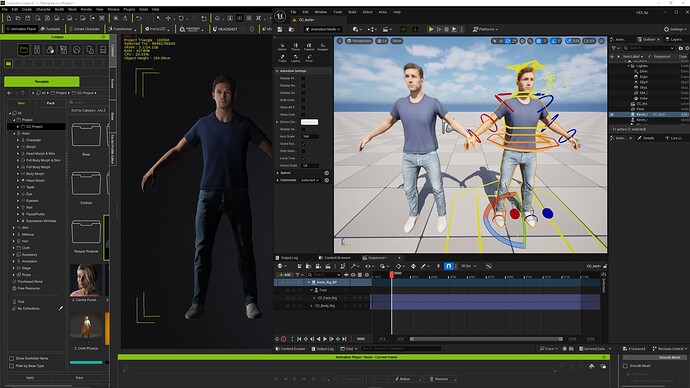Viewport: 690px width, 388px height.
Task: Click the content Search field
Action: point(89,102)
